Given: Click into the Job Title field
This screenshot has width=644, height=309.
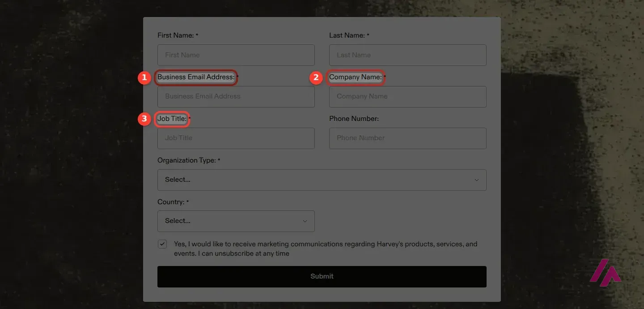Looking at the screenshot, I should click(236, 138).
